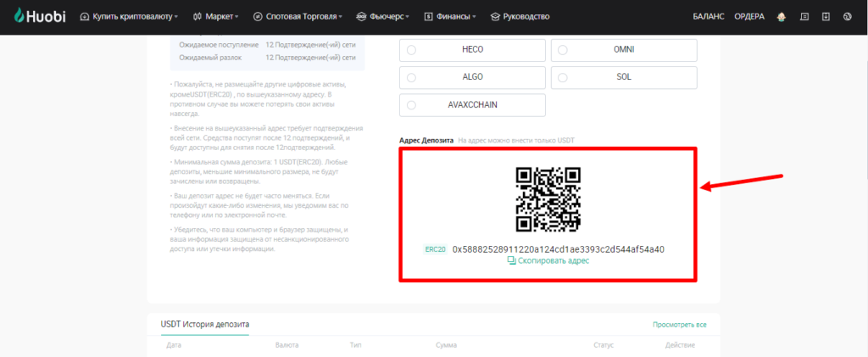Click the graduation cap icon beside Руководство
868x357 pixels.
tap(495, 17)
